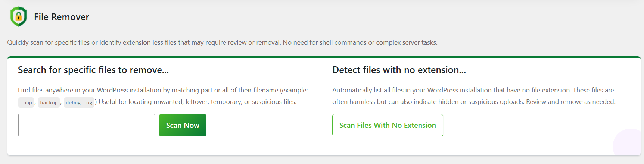Focus the filename search text box
The width and height of the screenshot is (644, 164).
(87, 125)
